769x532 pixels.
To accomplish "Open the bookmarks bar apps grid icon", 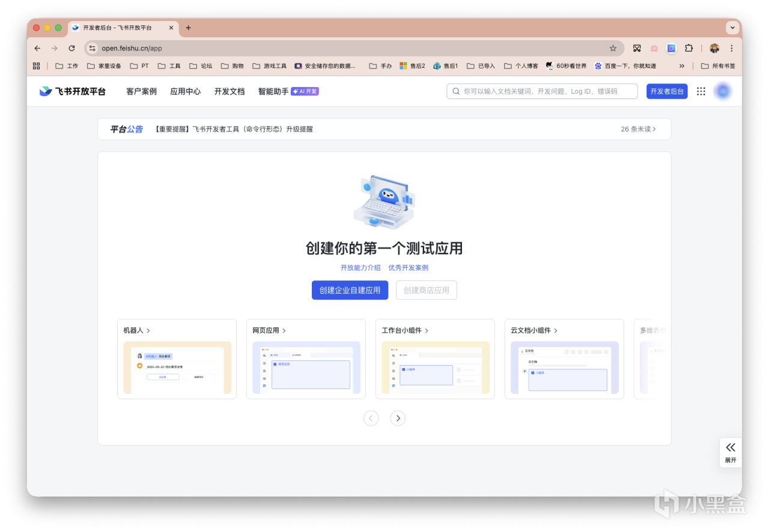I will pyautogui.click(x=37, y=66).
